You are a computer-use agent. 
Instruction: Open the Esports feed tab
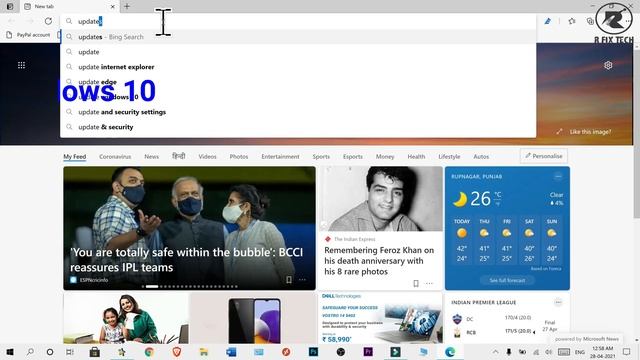click(353, 156)
